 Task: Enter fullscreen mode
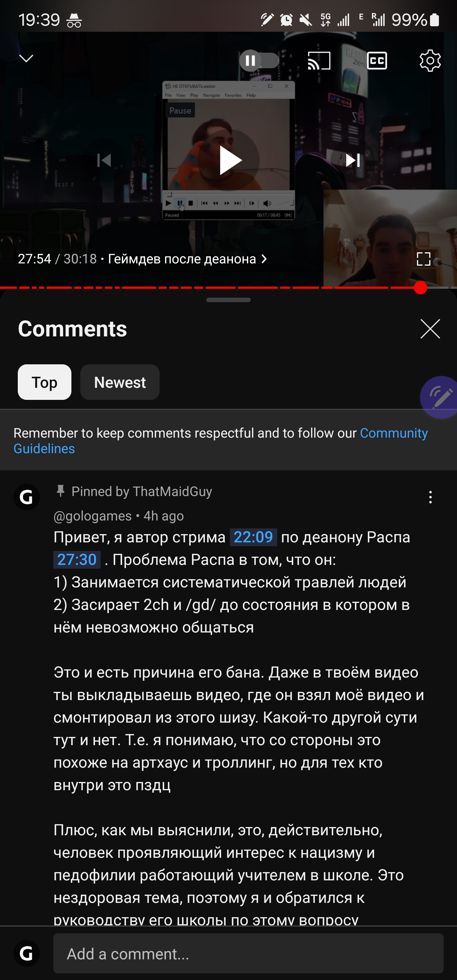[423, 259]
